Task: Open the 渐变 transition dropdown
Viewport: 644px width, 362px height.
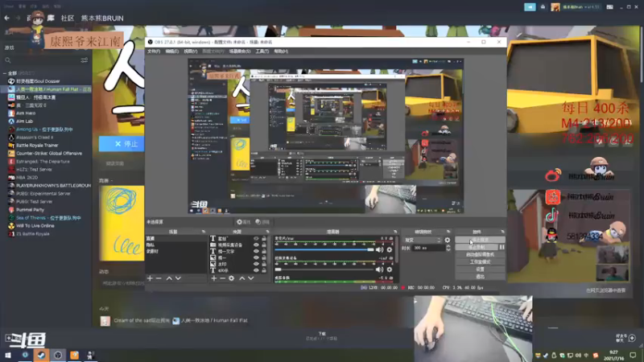Action: click(x=423, y=240)
